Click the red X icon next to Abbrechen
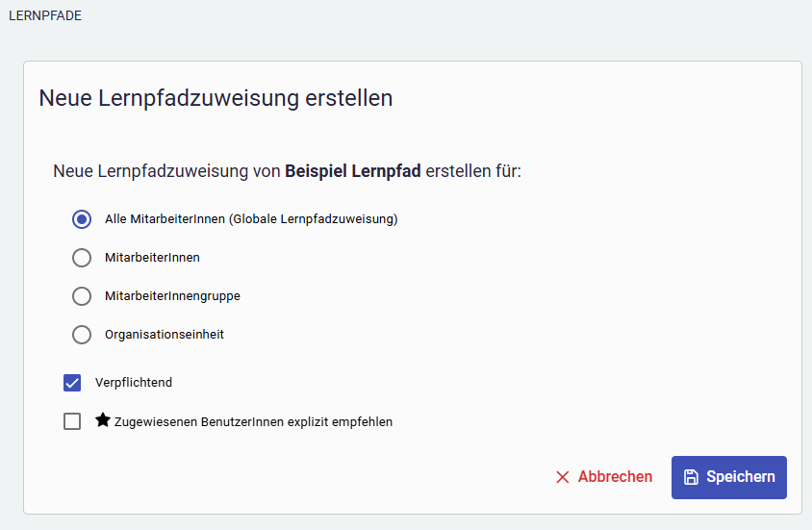Viewport: 812px width, 530px height. (563, 477)
